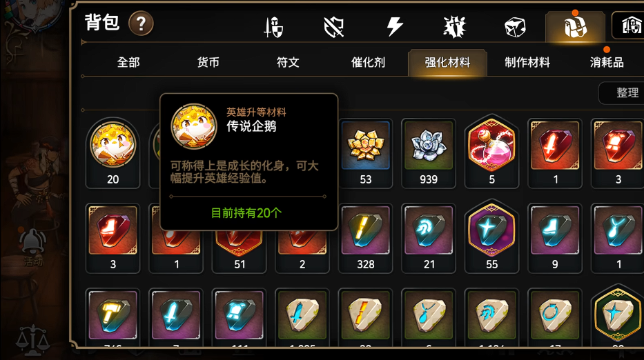Click the bell 活动 events icon
This screenshot has height=360, width=644.
(33, 246)
